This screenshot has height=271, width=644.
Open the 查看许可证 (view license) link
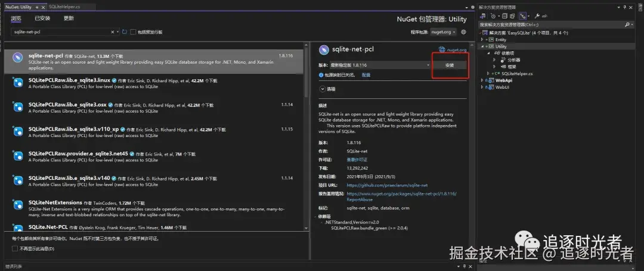point(357,160)
